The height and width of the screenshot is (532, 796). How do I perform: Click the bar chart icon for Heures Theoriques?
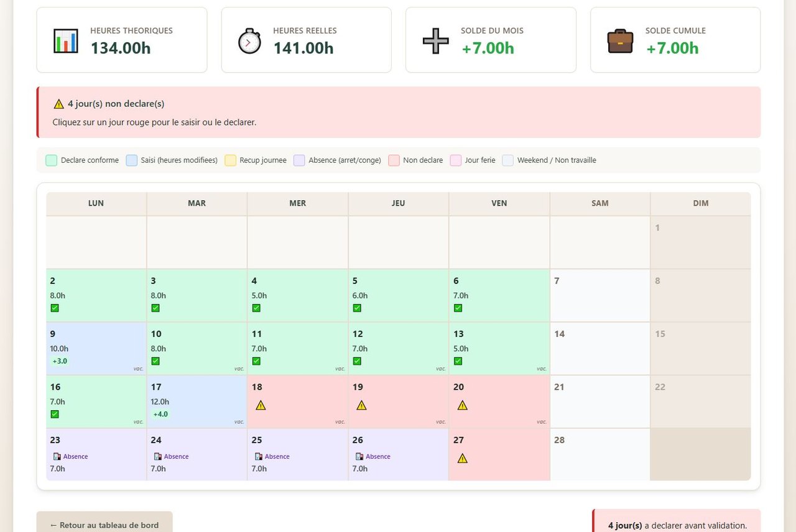pos(66,40)
